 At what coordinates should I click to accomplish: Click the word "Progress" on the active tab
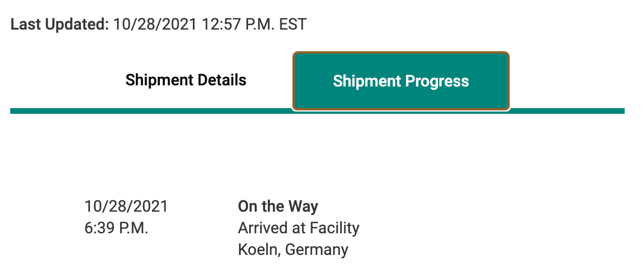click(436, 81)
